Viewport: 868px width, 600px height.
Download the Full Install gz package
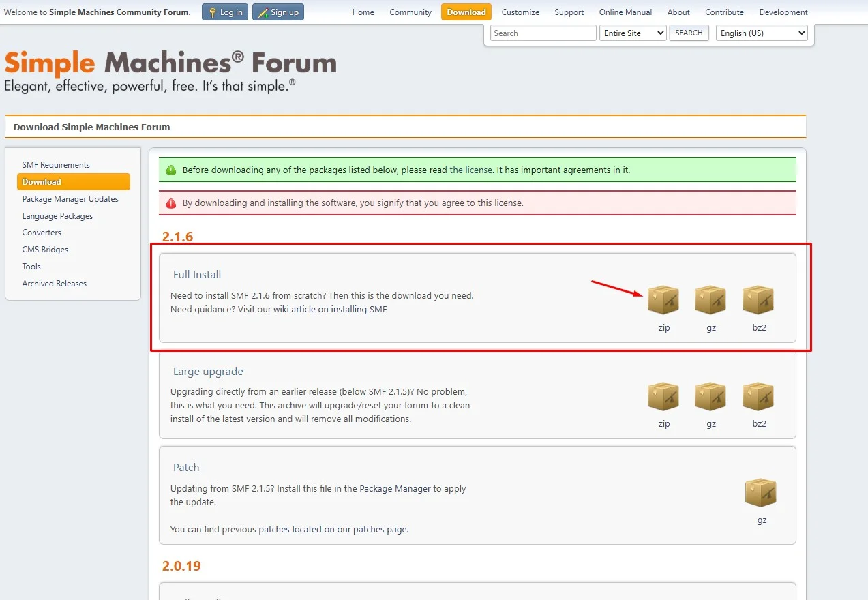coord(711,300)
